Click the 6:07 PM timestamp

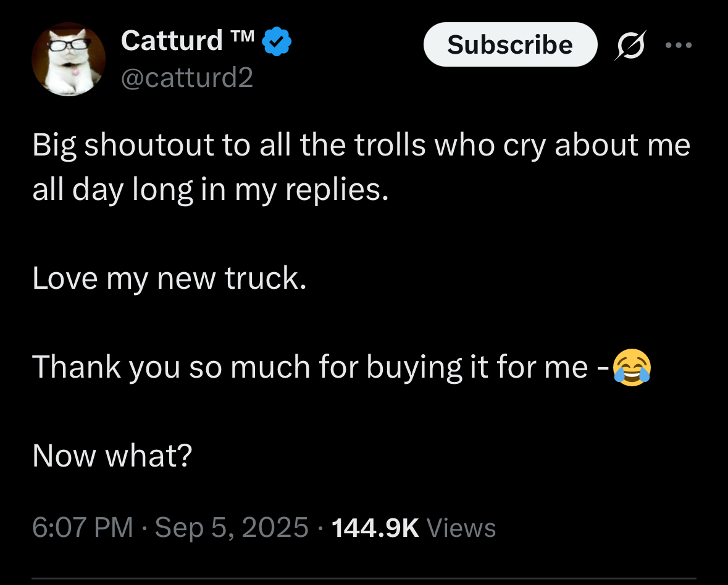82,528
